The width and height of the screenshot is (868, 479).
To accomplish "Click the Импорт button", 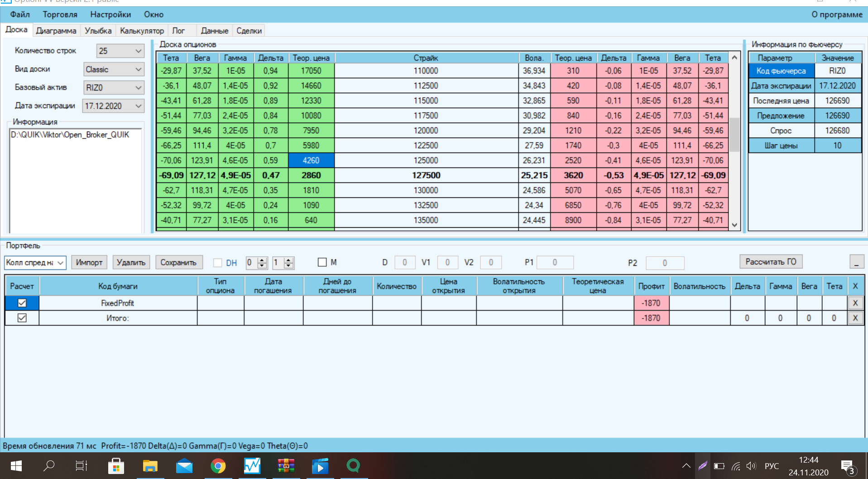I will pyautogui.click(x=89, y=263).
